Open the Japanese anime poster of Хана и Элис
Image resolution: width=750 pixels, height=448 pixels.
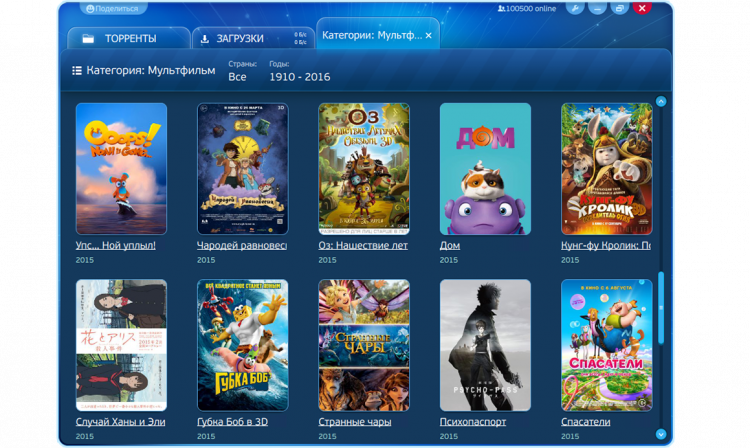[x=121, y=345]
